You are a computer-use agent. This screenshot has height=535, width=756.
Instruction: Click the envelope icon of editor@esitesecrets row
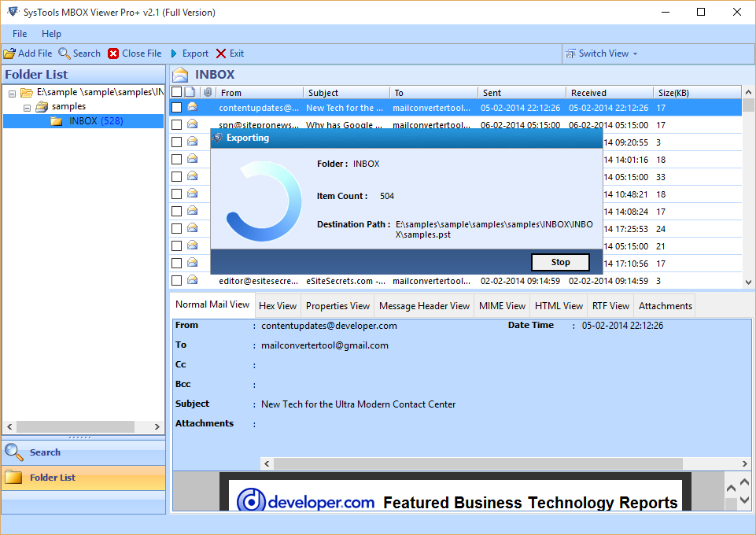tap(193, 280)
